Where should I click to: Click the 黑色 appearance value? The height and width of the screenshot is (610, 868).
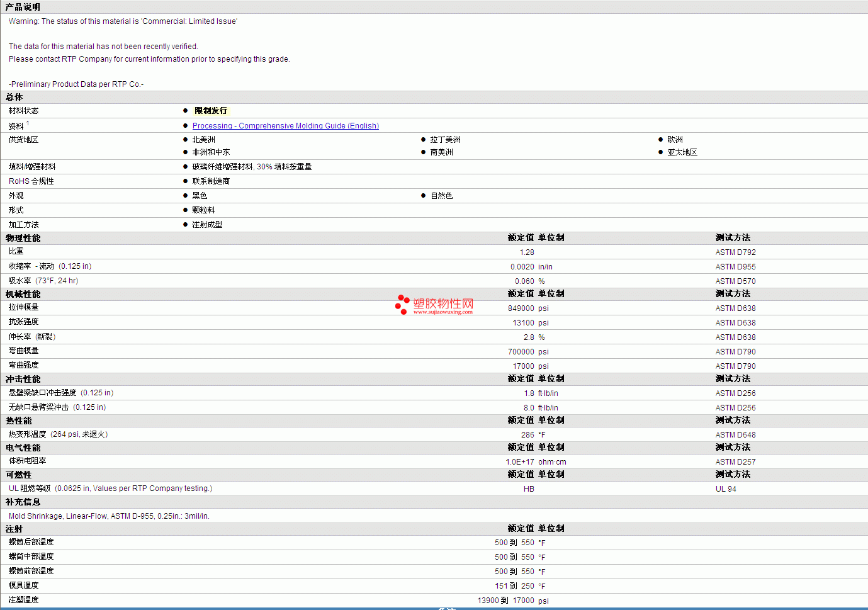point(200,196)
